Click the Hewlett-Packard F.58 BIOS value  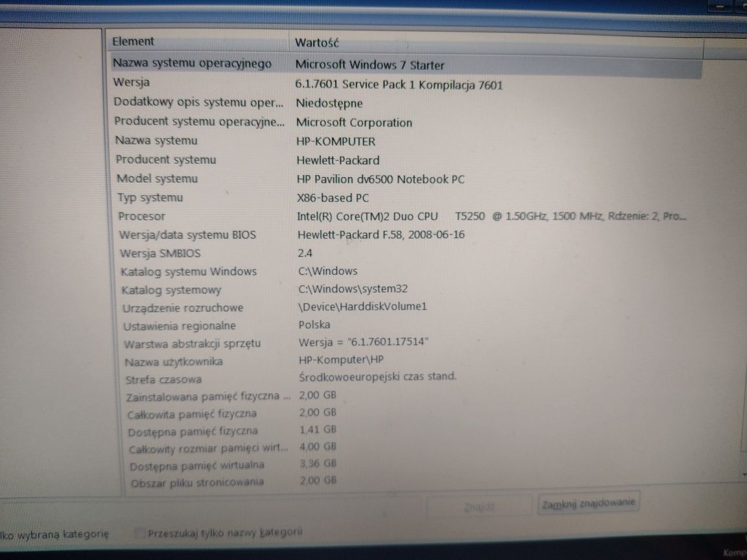tap(381, 235)
